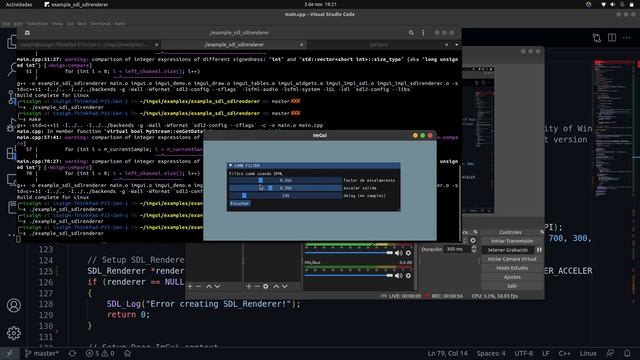Click the remote window icon in status bar
The width and height of the screenshot is (640, 360).
[x=9, y=353]
